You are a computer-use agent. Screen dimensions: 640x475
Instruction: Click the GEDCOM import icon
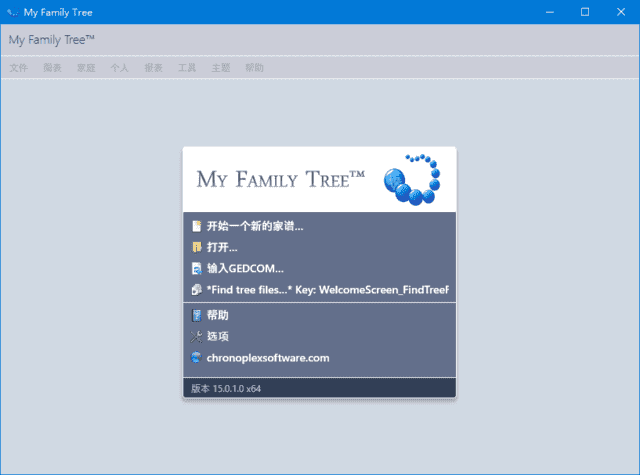[x=197, y=268]
